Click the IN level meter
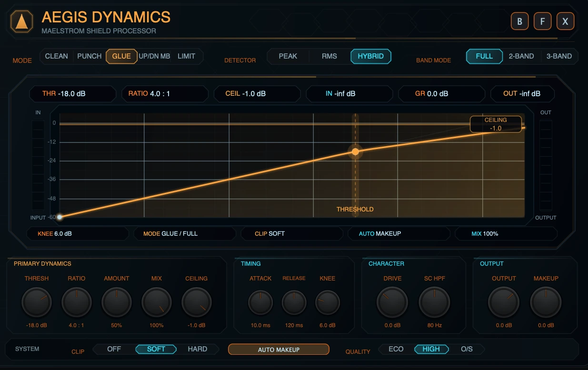This screenshot has width=588, height=370. (x=38, y=165)
